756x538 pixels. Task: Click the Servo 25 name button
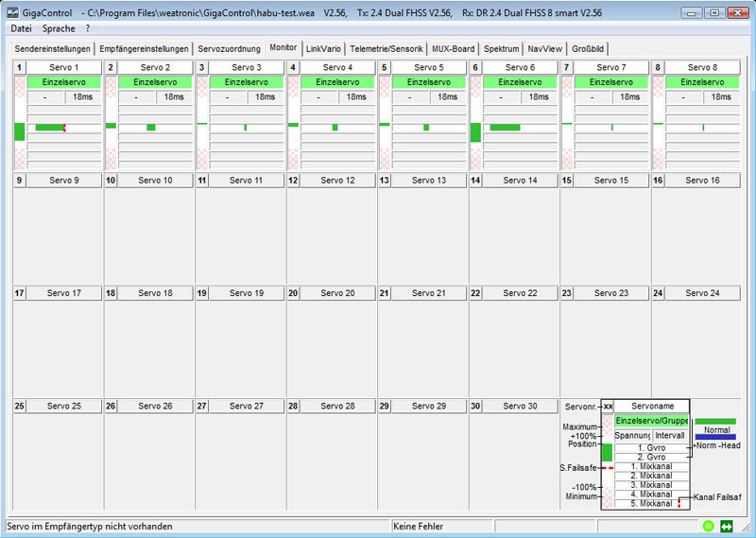pos(63,406)
